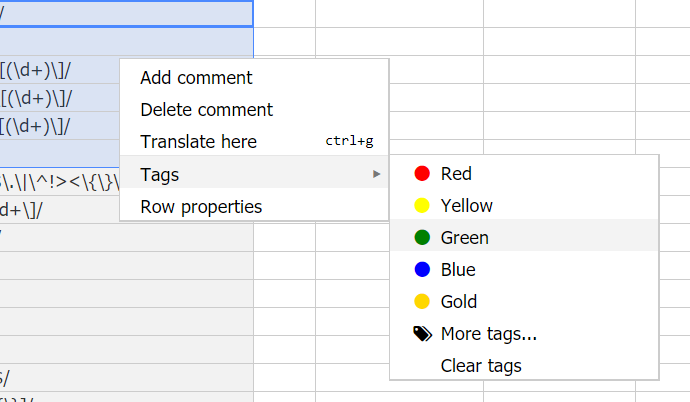Choose Clear tags option
This screenshot has height=402, width=690.
(x=481, y=366)
